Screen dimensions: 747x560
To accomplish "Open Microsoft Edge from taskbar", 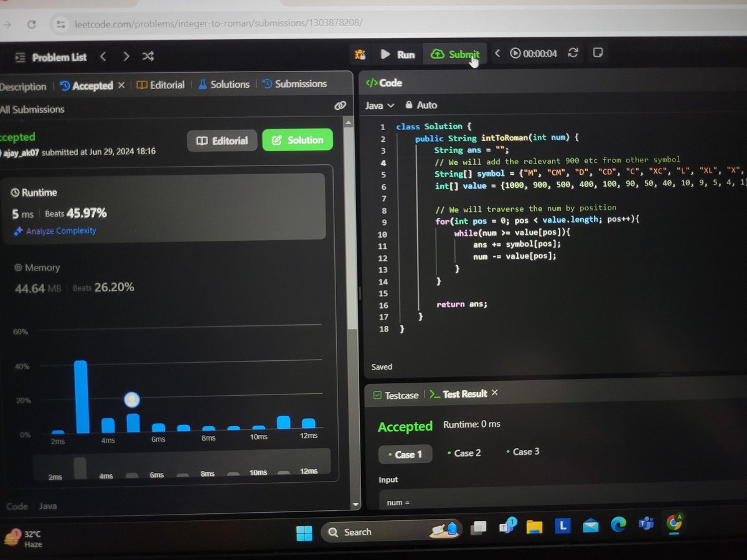I will [618, 525].
